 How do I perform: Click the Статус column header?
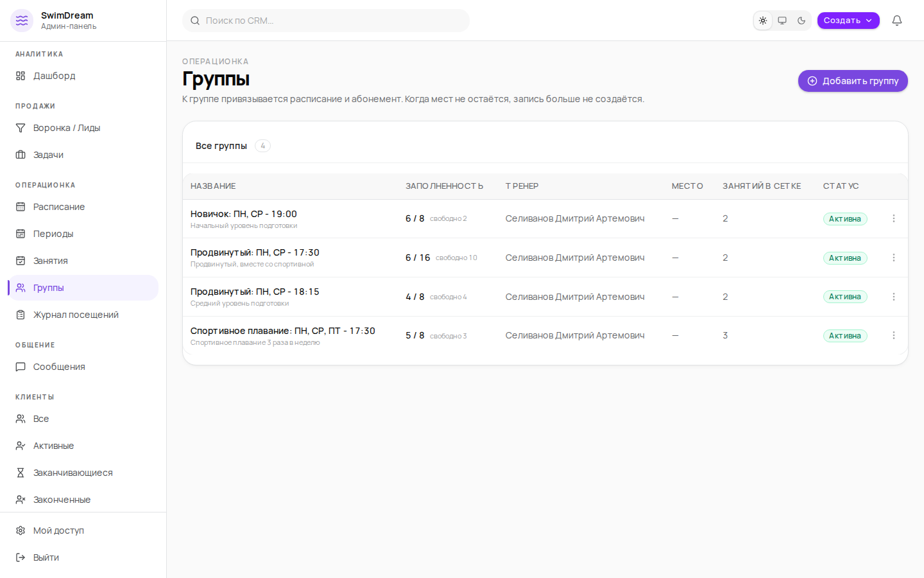tap(841, 186)
